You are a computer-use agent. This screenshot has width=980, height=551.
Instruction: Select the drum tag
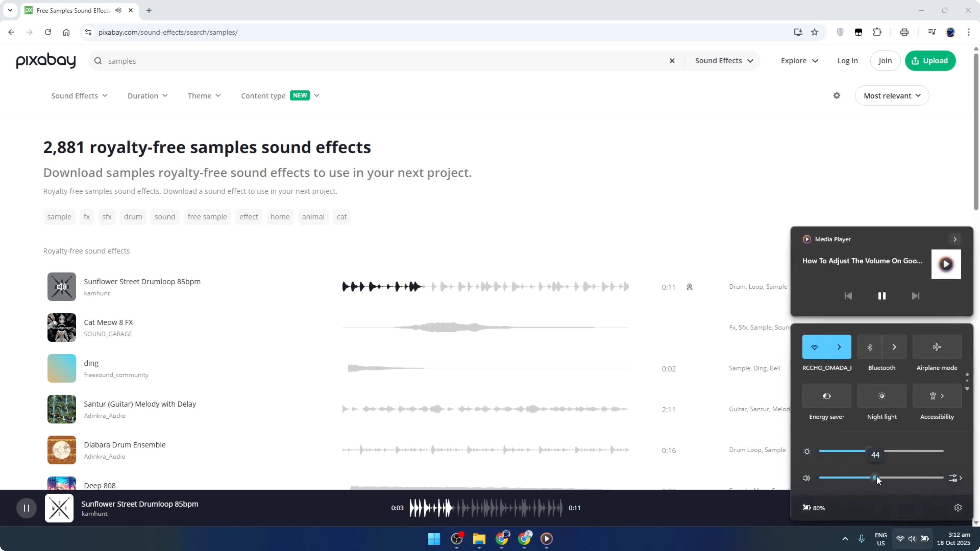(133, 216)
